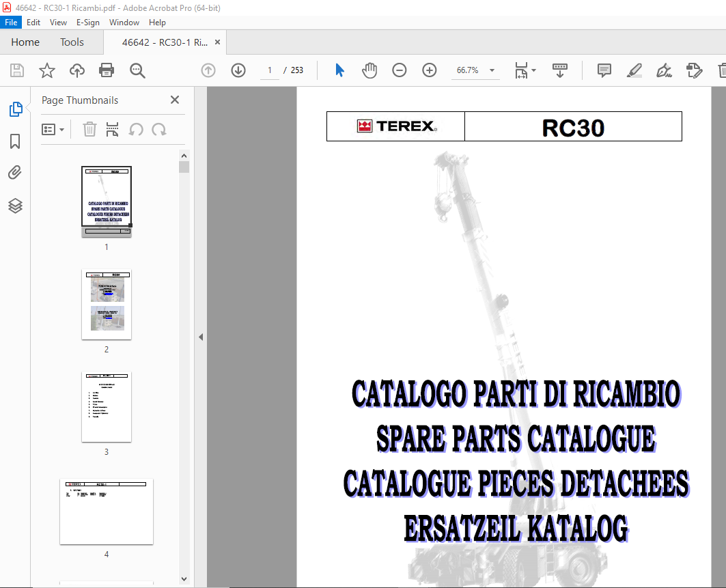The height and width of the screenshot is (588, 726).
Task: Open the sign document tool
Action: [664, 70]
